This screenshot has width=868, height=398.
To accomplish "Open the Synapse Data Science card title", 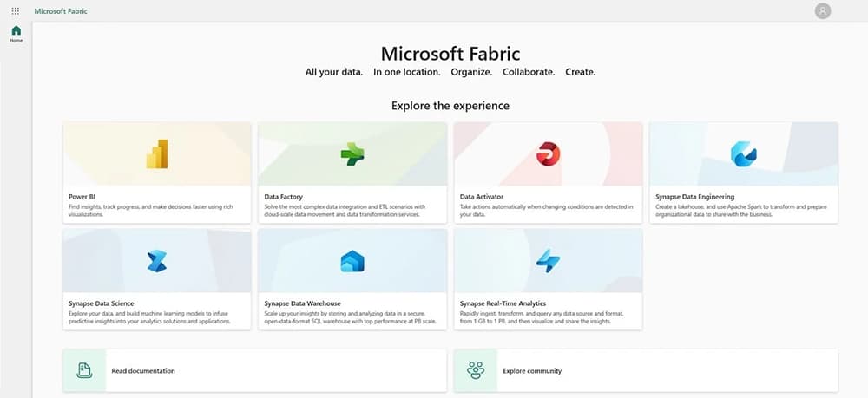I will [102, 303].
